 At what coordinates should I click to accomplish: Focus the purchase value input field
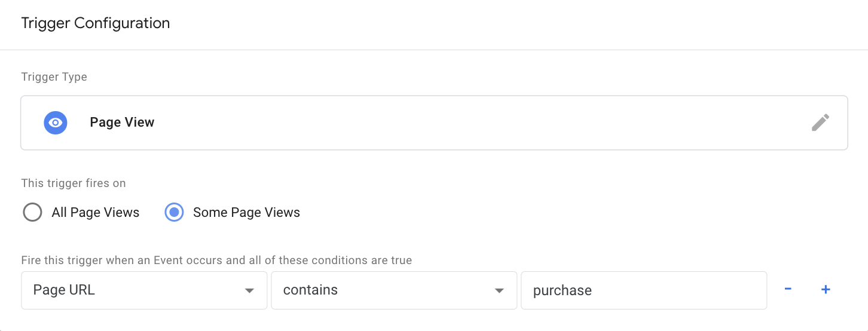click(x=644, y=290)
